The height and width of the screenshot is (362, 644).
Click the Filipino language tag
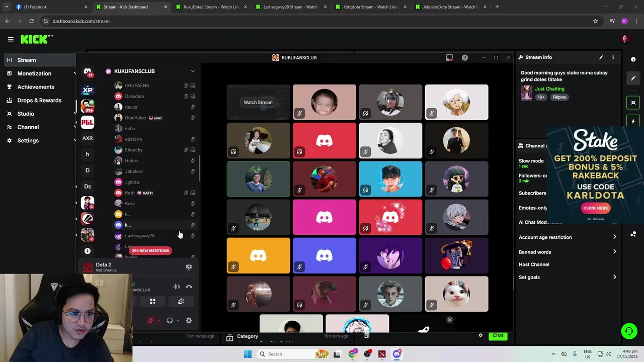(559, 97)
